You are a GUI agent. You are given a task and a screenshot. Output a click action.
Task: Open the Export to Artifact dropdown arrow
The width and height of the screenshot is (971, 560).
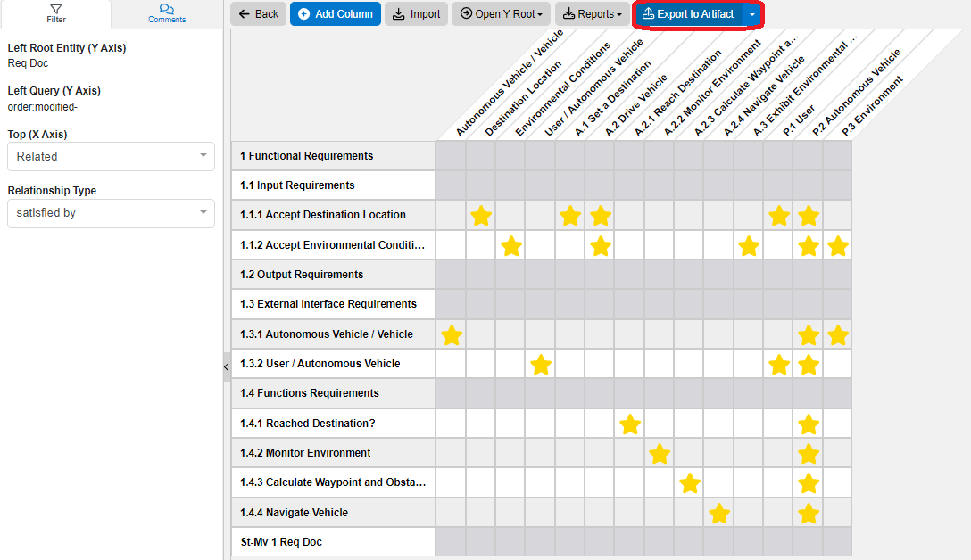coord(750,14)
